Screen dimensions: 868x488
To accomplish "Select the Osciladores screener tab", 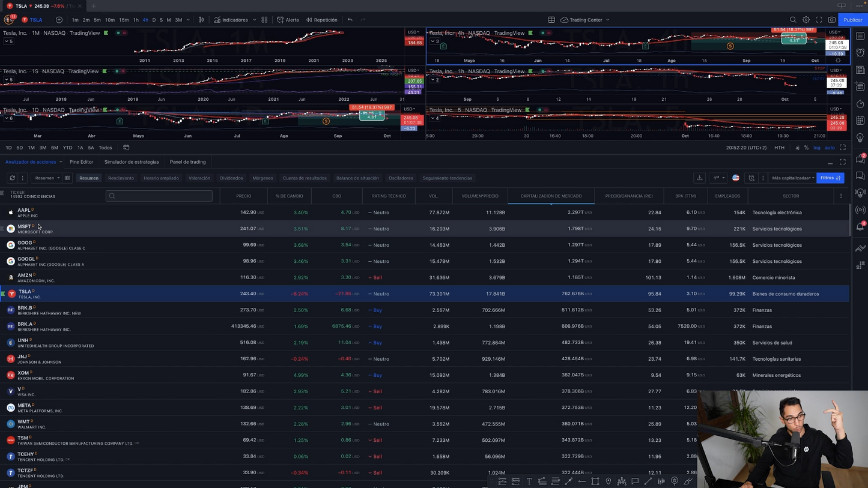I will pos(401,178).
